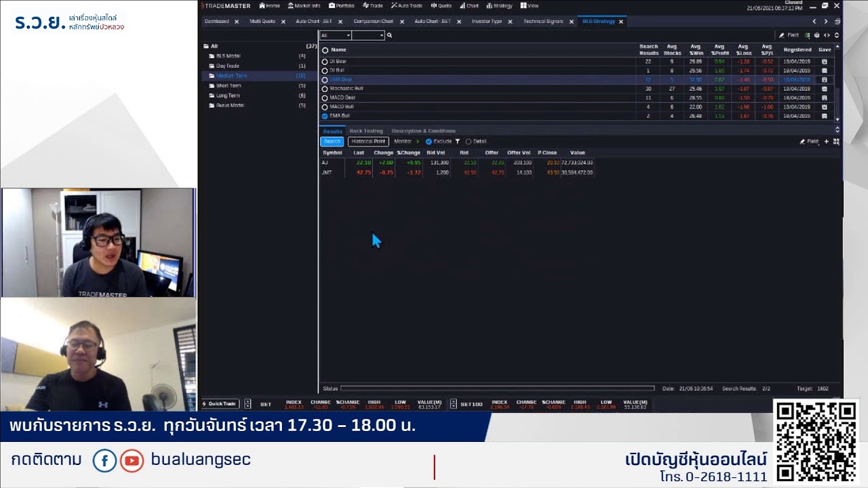
Task: Click the Historical Point button
Action: (x=368, y=142)
